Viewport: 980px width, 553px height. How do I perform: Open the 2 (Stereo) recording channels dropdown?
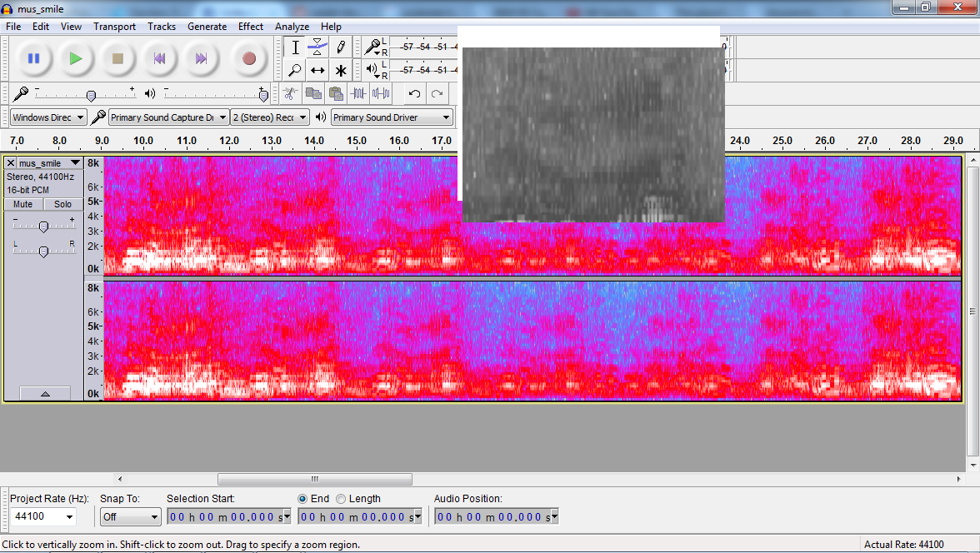pyautogui.click(x=270, y=117)
